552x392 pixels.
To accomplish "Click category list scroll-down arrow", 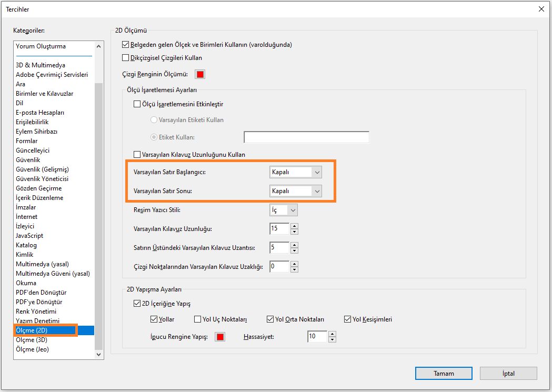I will [x=98, y=354].
